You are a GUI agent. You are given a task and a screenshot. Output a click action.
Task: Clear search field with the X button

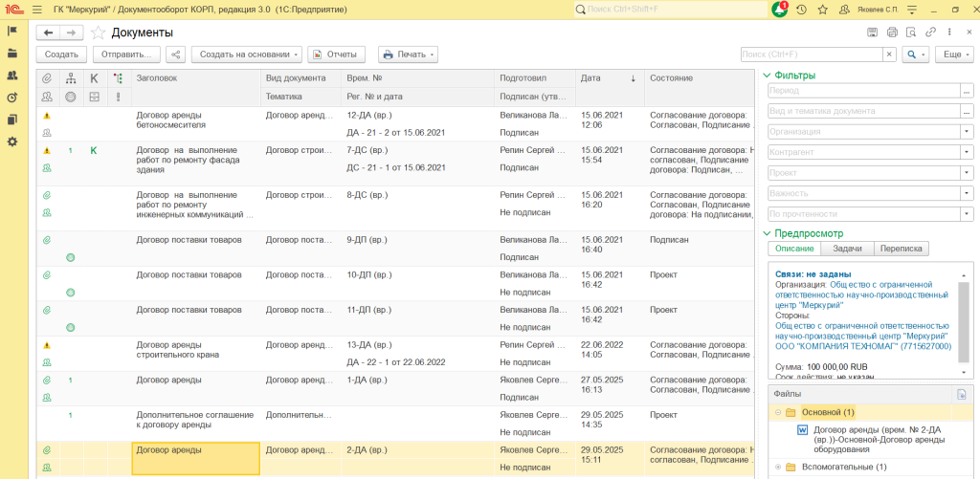click(x=889, y=54)
